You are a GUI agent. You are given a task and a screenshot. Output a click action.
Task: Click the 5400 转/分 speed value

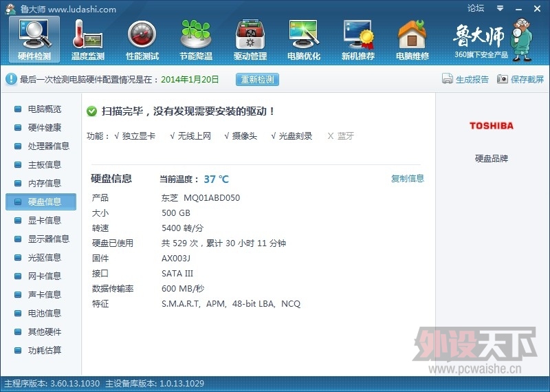coord(182,228)
